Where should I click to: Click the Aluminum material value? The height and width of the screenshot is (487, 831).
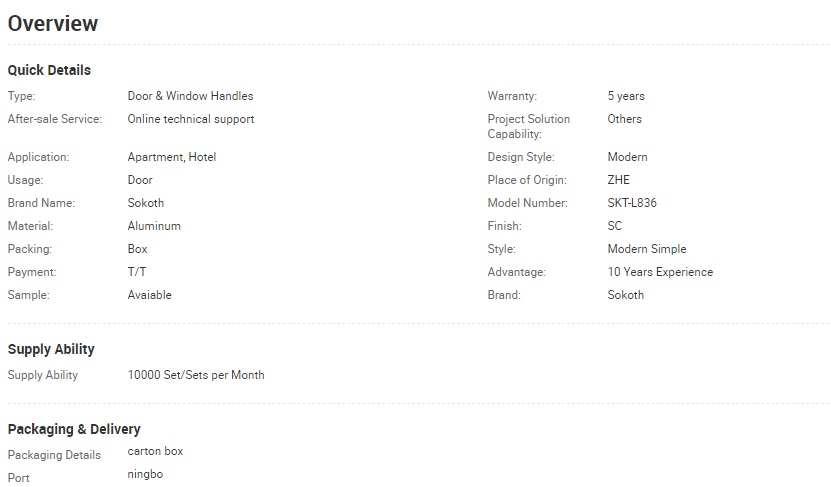tap(154, 226)
